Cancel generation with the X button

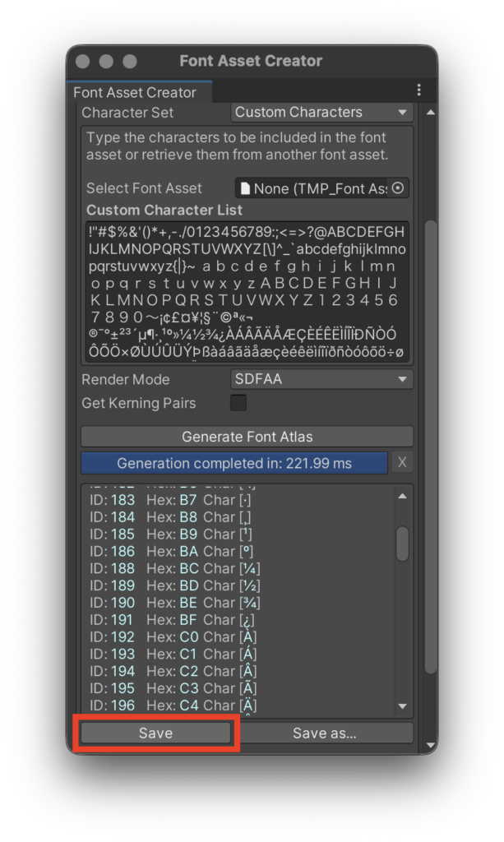point(402,463)
